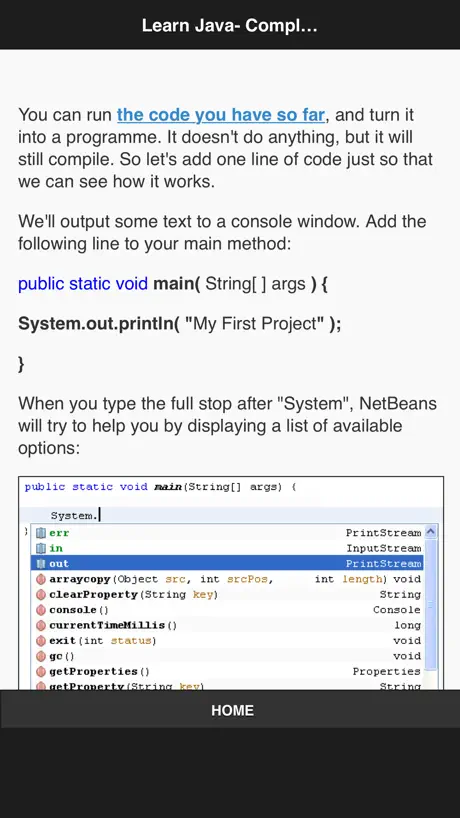Select the 'out' PrintStream entry
This screenshot has height=818, width=460.
(x=227, y=563)
